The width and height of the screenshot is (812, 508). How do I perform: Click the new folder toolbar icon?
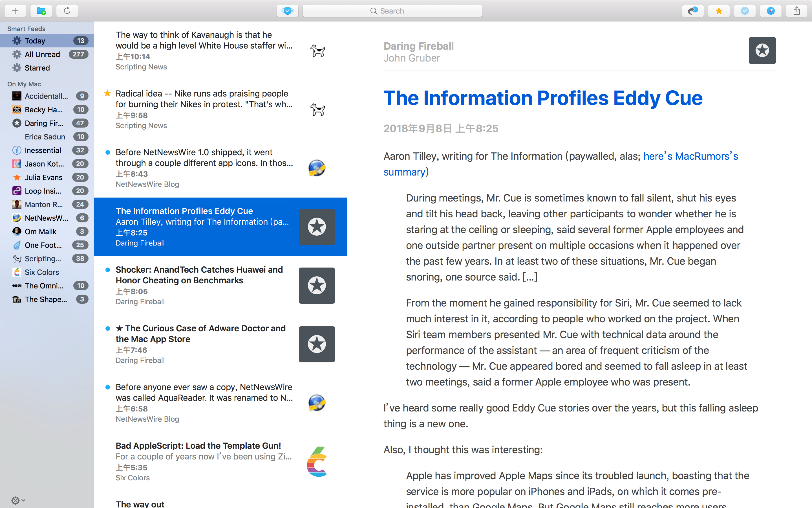click(x=41, y=11)
